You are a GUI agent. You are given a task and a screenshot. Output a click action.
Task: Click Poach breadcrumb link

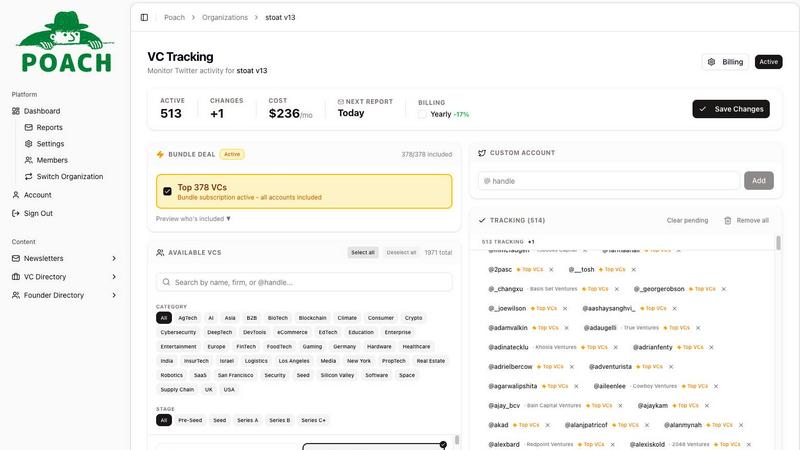[174, 17]
